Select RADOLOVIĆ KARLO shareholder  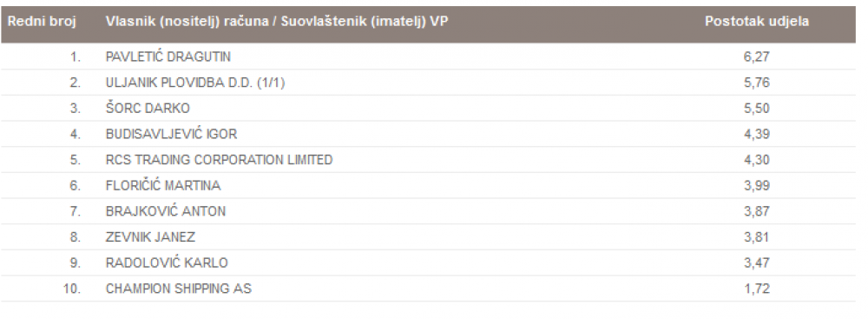coord(167,263)
